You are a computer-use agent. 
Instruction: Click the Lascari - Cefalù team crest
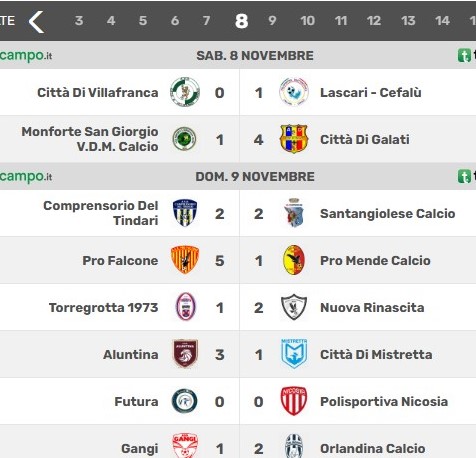point(294,92)
